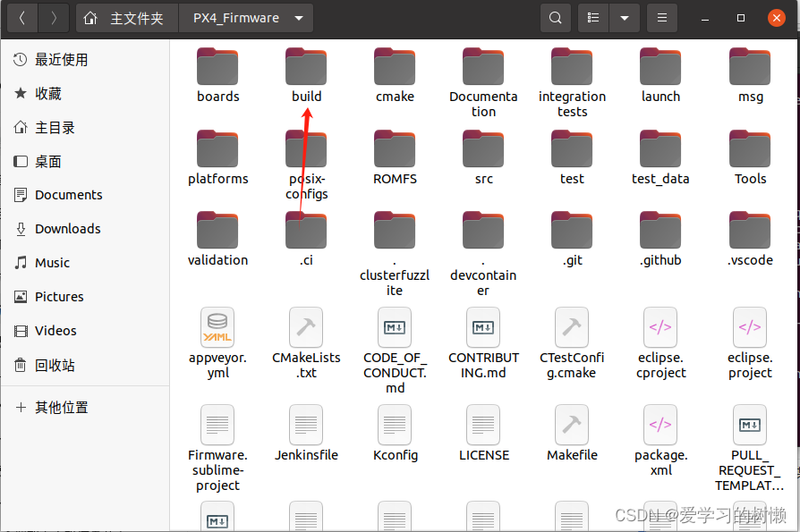Image resolution: width=800 pixels, height=532 pixels.
Task: Click the search magnifier button
Action: click(x=556, y=18)
